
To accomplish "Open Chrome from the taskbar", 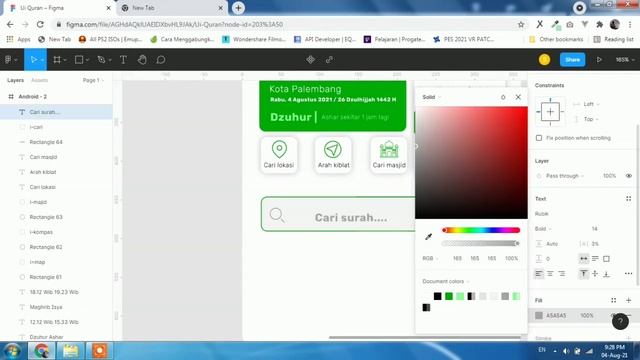I will coord(41,351).
